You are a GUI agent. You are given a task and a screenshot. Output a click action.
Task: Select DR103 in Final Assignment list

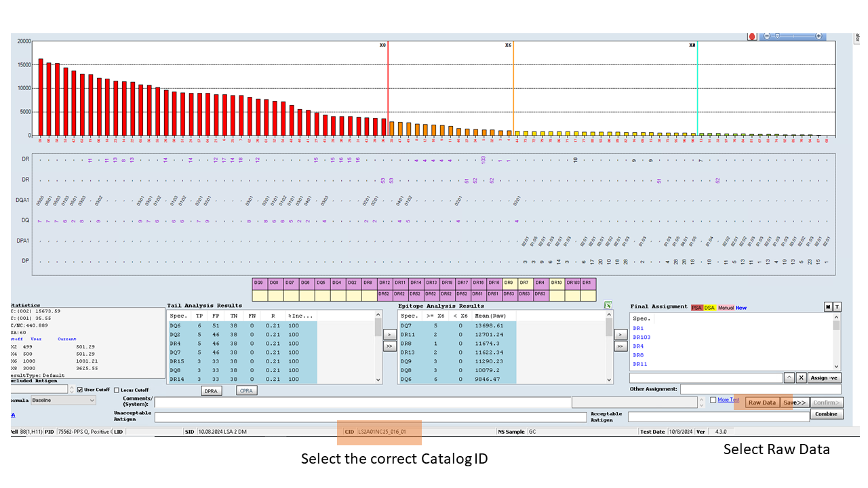[642, 337]
